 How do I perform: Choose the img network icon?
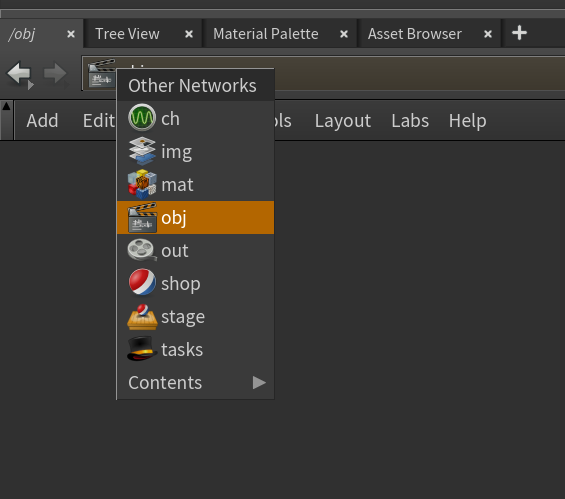(142, 151)
